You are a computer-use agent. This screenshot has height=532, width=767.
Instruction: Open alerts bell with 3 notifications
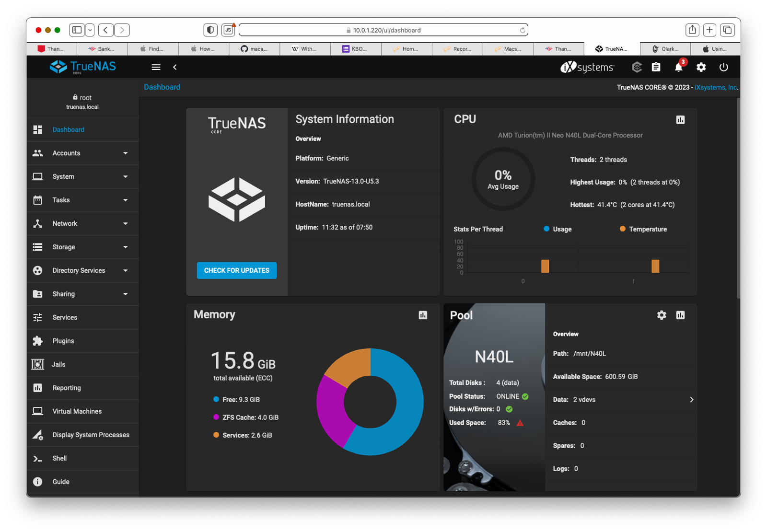pyautogui.click(x=679, y=67)
